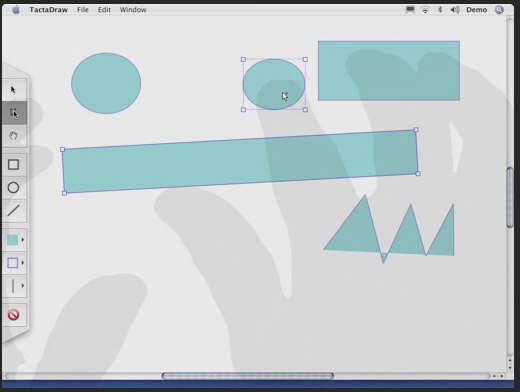
Task: Open the Edit menu
Action: 104,10
